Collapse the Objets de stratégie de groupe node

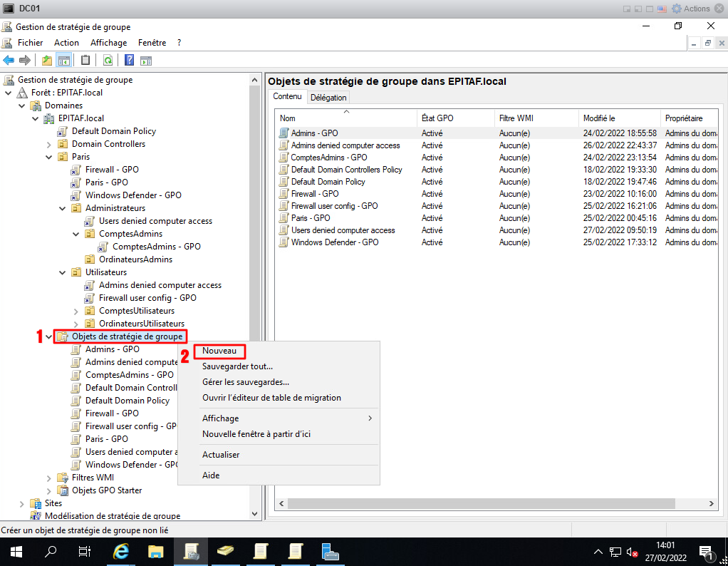click(48, 336)
